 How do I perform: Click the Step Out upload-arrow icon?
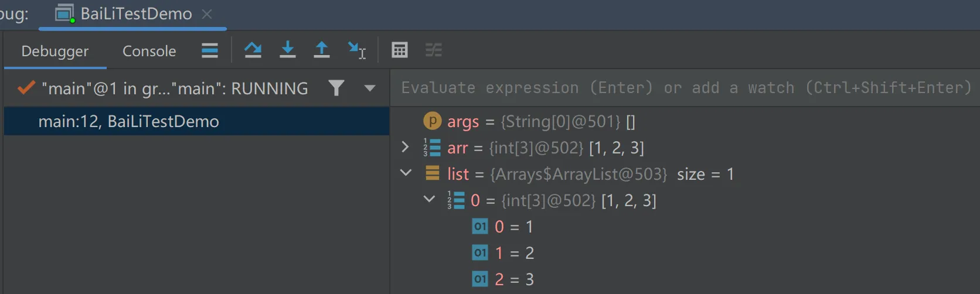(x=321, y=50)
